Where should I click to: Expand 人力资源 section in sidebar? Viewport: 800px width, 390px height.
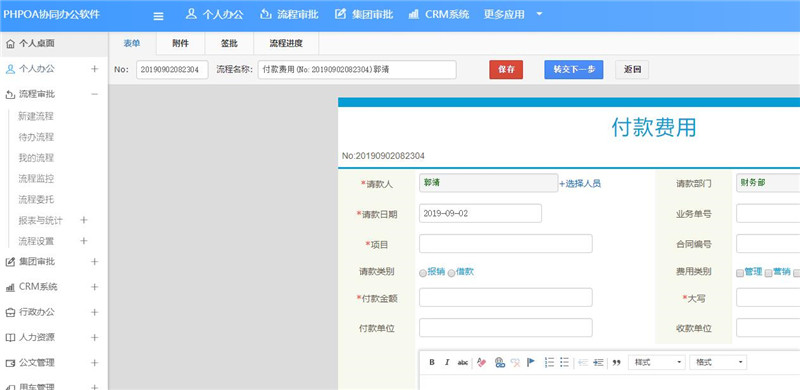click(x=94, y=338)
